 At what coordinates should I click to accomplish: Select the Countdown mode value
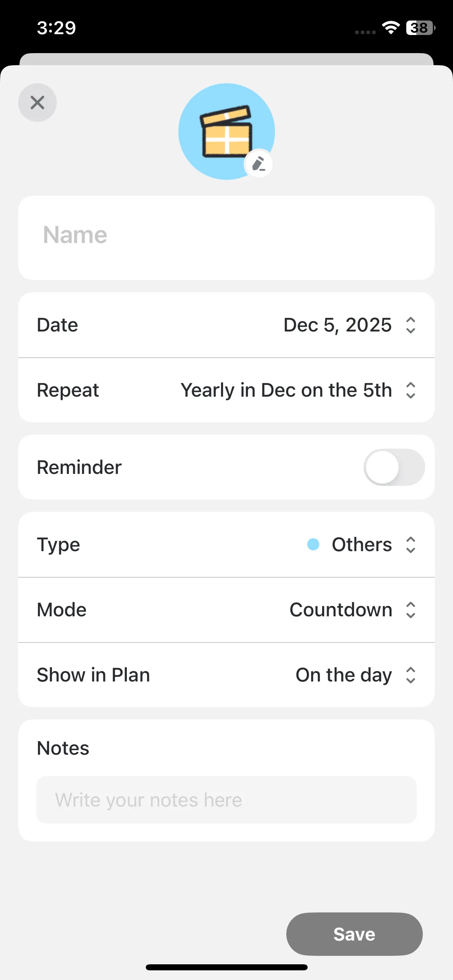341,610
